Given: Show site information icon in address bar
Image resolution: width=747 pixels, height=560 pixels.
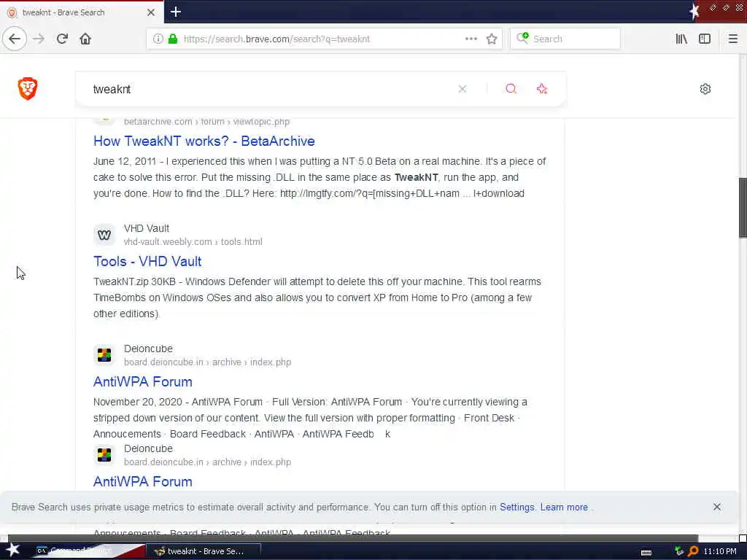Looking at the screenshot, I should pos(158,39).
